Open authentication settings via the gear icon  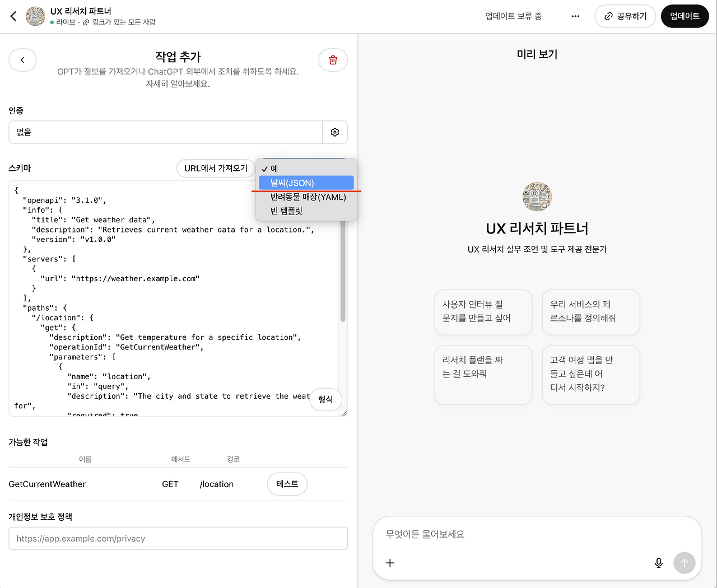pyautogui.click(x=335, y=132)
